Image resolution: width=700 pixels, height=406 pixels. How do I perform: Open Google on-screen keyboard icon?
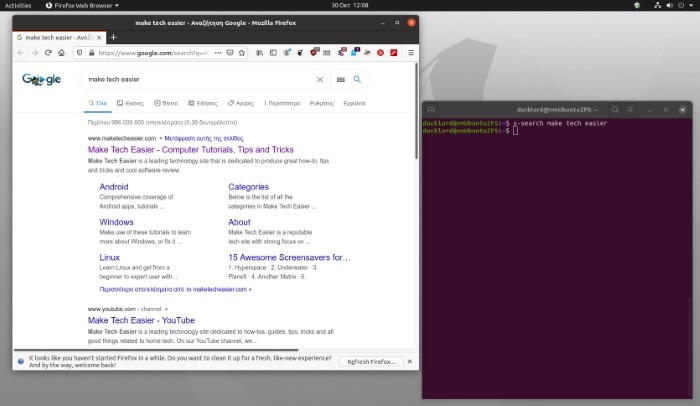(x=341, y=80)
